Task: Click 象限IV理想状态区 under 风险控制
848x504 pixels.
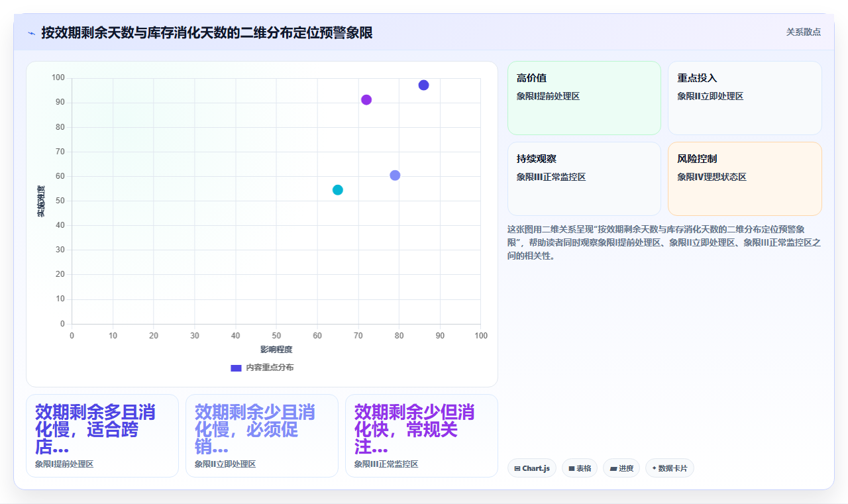Action: (x=712, y=177)
